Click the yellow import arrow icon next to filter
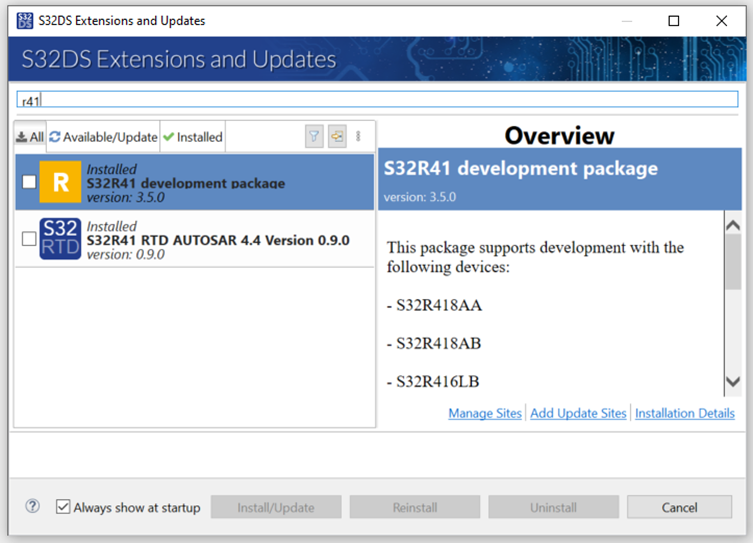The image size is (753, 543). coord(337,137)
